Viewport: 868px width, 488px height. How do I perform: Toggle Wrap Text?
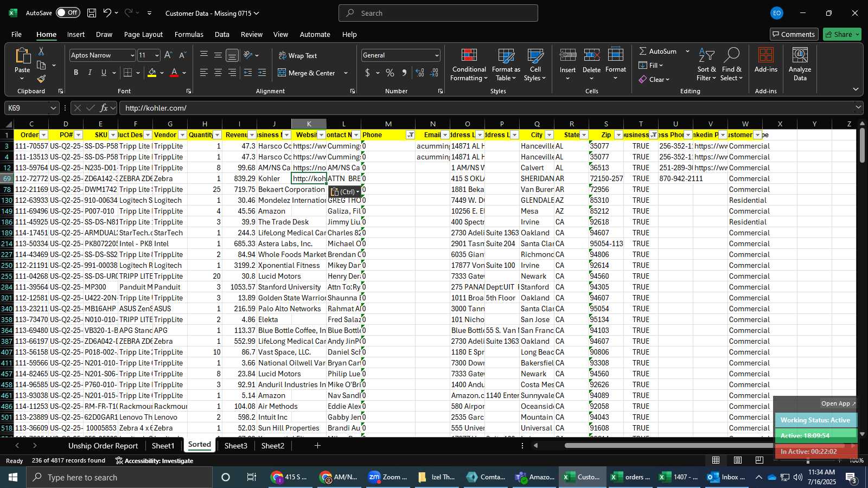(298, 55)
